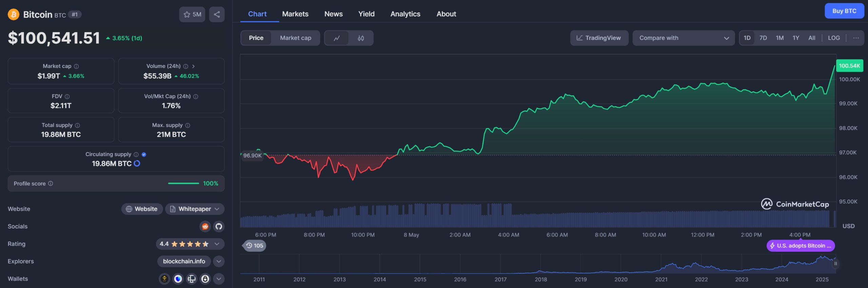This screenshot has height=288, width=868.
Task: Click Profile score 100% progress bar
Action: click(183, 184)
